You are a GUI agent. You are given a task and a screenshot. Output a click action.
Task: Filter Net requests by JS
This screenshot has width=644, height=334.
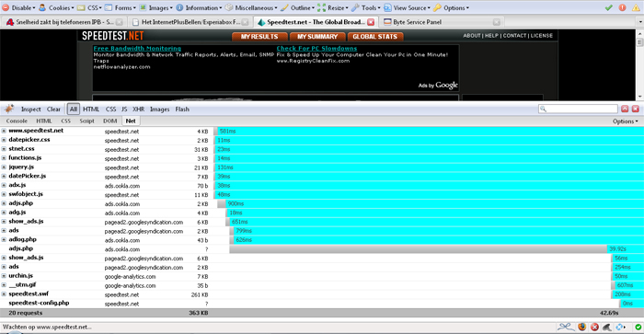point(124,109)
